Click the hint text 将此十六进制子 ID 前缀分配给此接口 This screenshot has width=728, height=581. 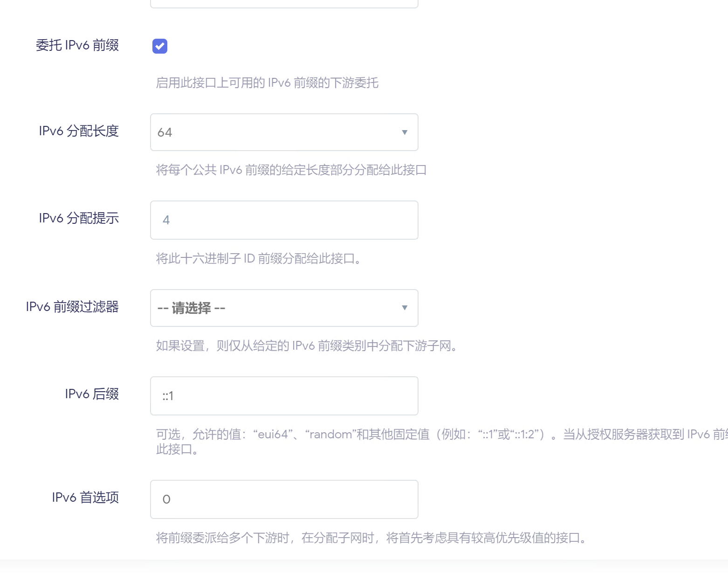[x=259, y=258]
